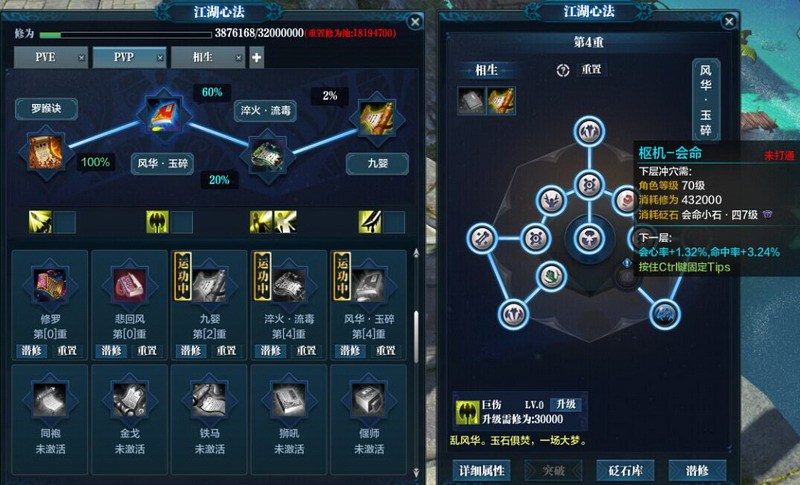Screen dimensions: 800x485
Task: Open the 砭石库 button
Action: pos(626,470)
